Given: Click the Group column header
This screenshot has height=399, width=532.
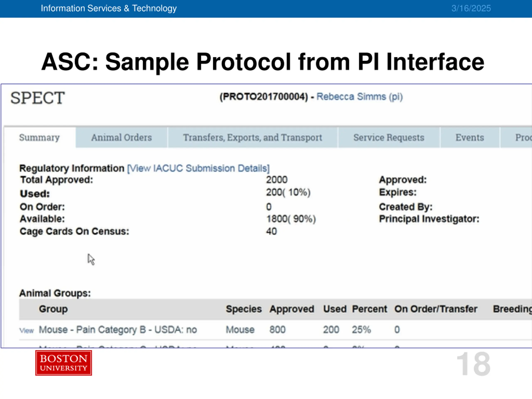Looking at the screenshot, I should (53, 309).
